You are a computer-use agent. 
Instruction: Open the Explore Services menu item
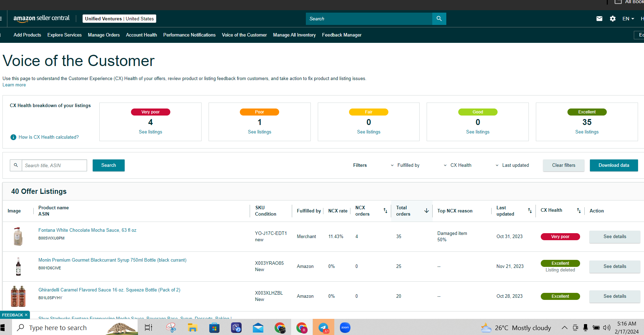[65, 35]
